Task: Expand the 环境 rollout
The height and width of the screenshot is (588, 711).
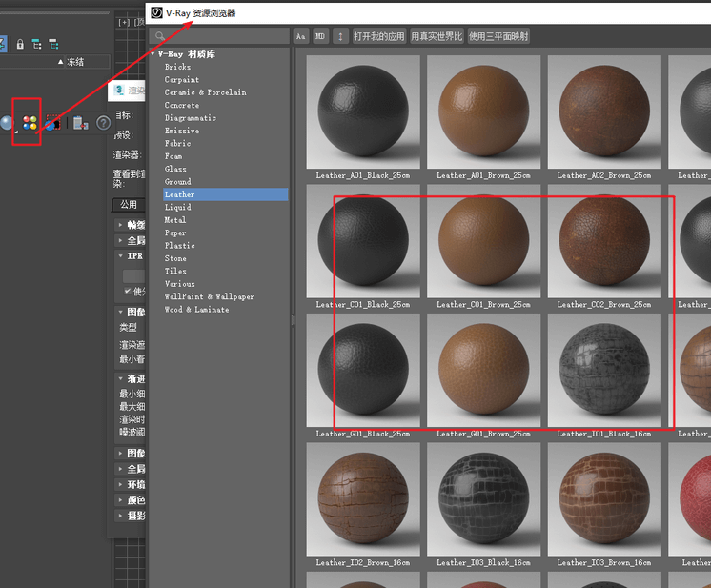Action: 121,485
